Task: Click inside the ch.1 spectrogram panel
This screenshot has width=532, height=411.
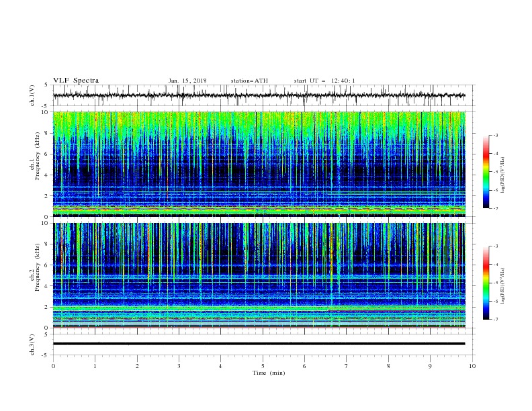Action: click(259, 164)
